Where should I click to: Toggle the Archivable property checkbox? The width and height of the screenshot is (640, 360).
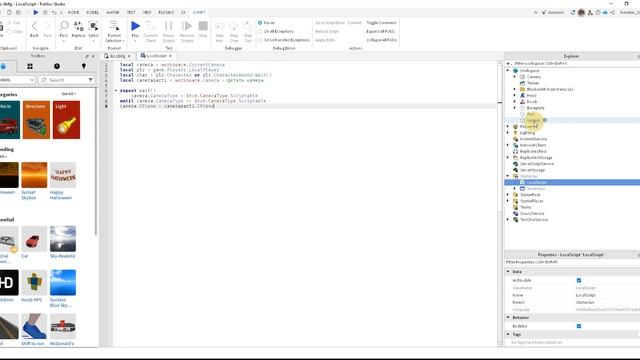(579, 280)
